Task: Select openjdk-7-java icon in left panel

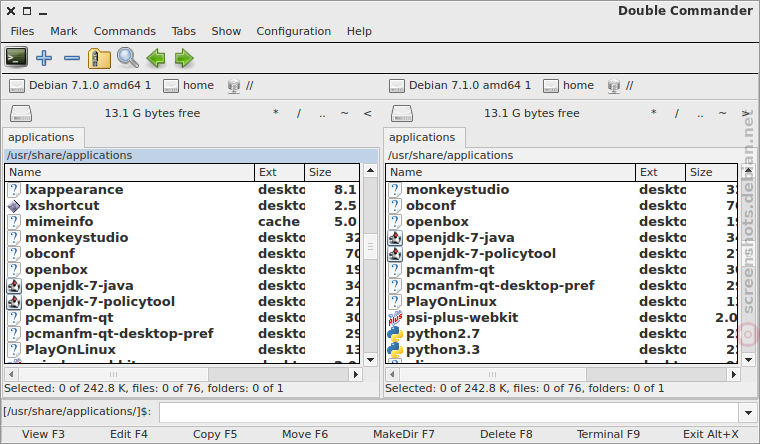Action: click(x=14, y=286)
